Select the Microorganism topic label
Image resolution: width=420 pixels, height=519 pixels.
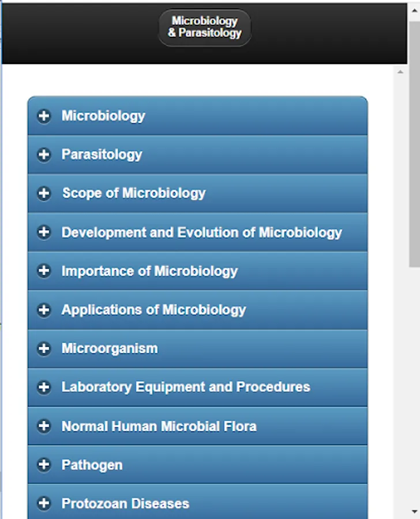click(110, 348)
